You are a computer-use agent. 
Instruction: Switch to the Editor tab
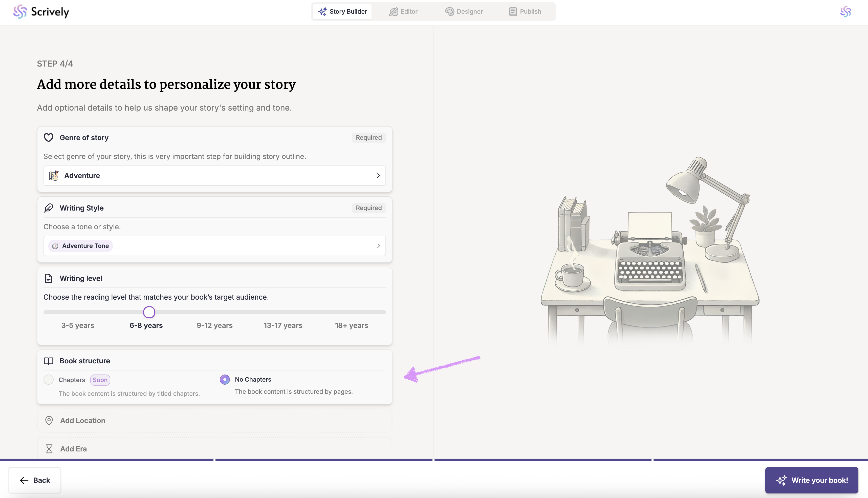(403, 12)
